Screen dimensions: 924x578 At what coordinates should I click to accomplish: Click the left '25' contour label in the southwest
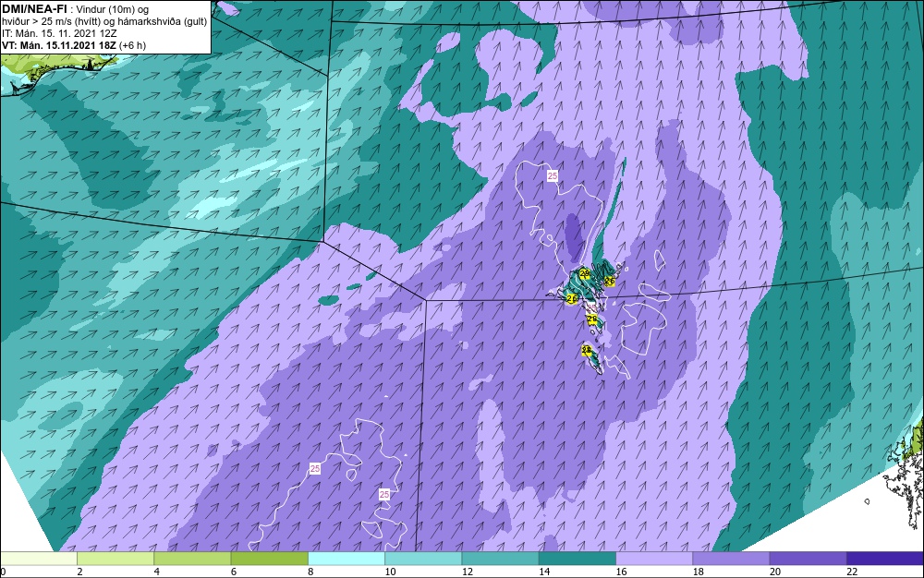[x=315, y=468]
